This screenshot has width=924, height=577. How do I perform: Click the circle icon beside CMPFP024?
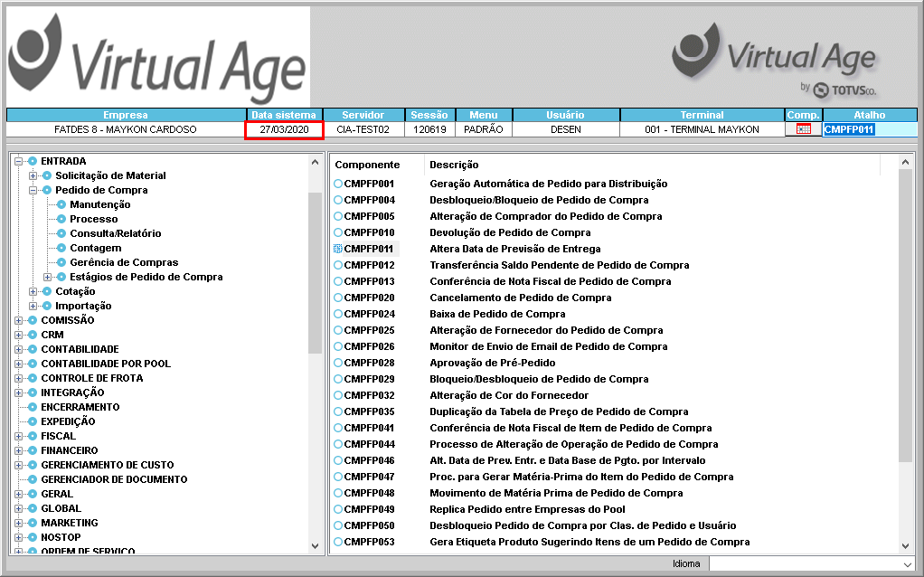(x=338, y=314)
